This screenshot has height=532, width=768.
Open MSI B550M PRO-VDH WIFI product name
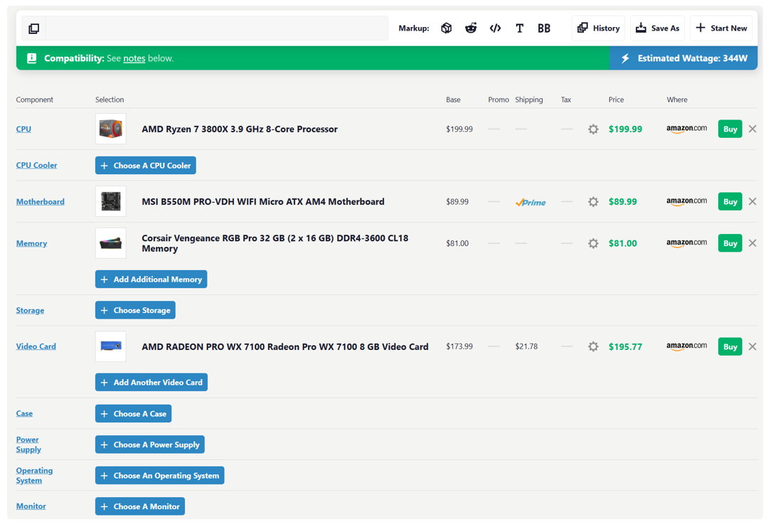tap(263, 202)
